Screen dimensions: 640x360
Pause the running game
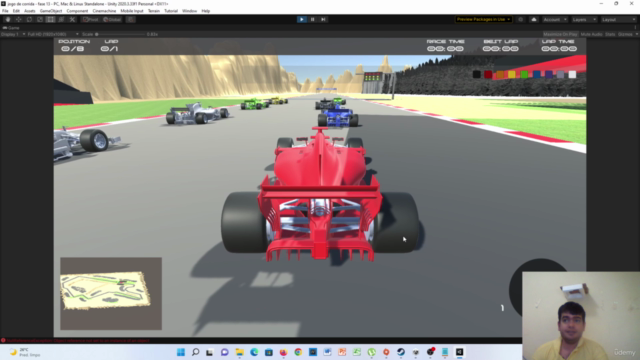pos(312,19)
